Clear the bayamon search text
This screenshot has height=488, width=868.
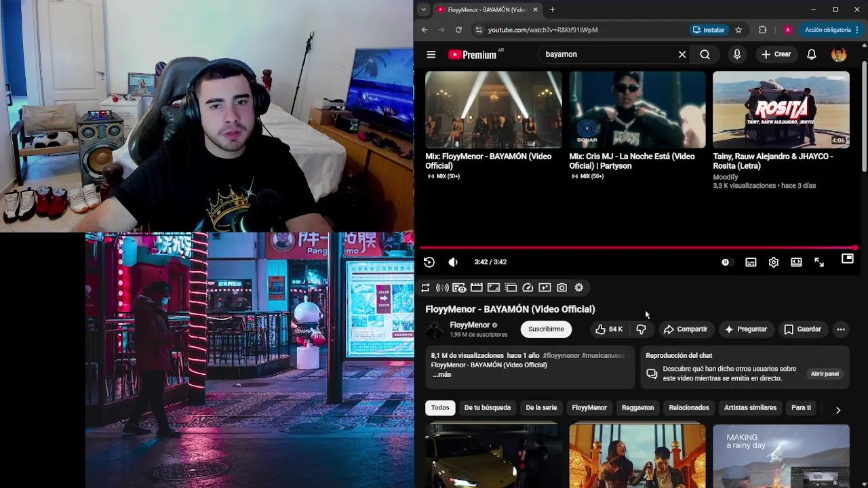(x=682, y=54)
